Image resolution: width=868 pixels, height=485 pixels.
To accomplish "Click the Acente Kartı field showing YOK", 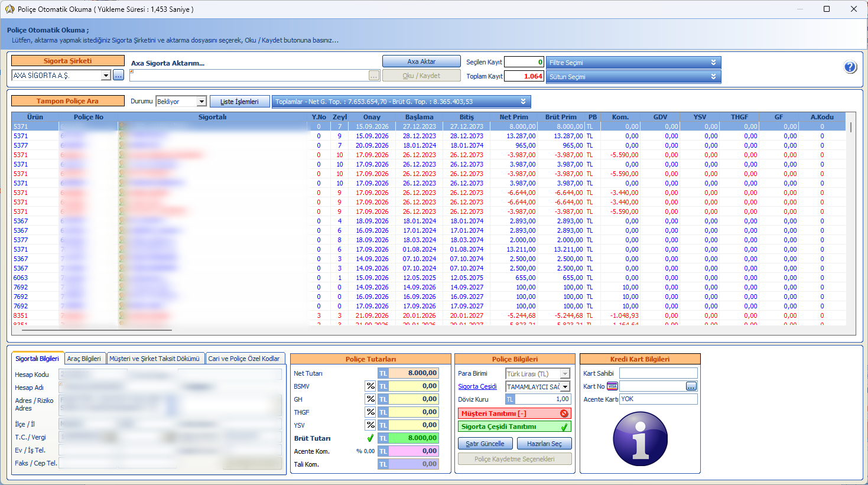I will pyautogui.click(x=658, y=399).
